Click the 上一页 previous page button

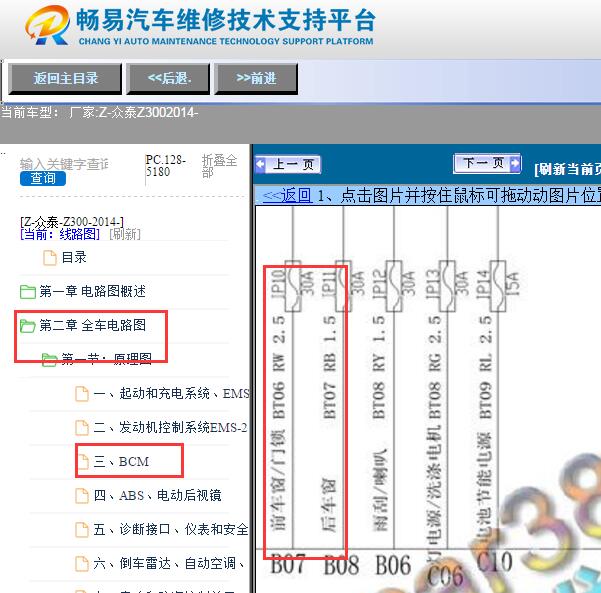[x=288, y=164]
